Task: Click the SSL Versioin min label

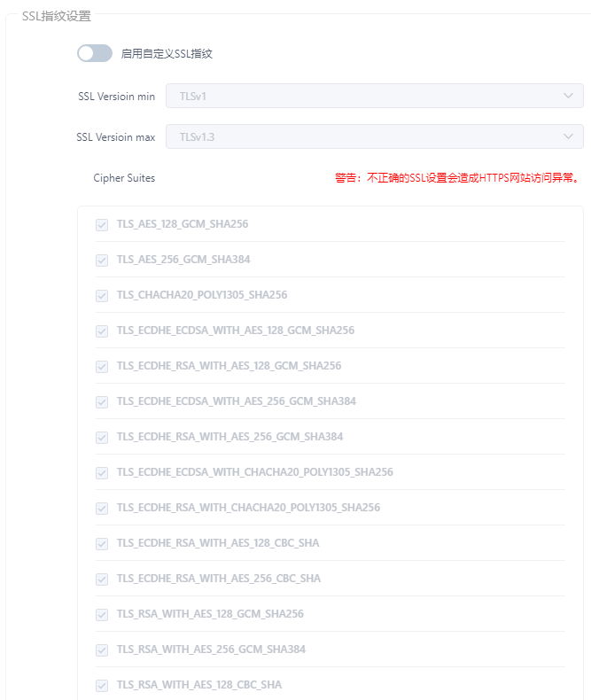Action: [116, 97]
